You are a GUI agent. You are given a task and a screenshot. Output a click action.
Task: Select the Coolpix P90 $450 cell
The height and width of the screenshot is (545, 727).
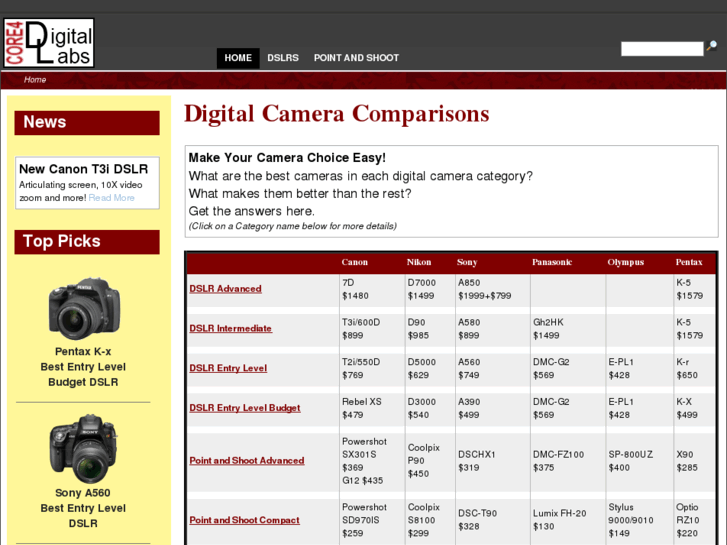pos(430,462)
